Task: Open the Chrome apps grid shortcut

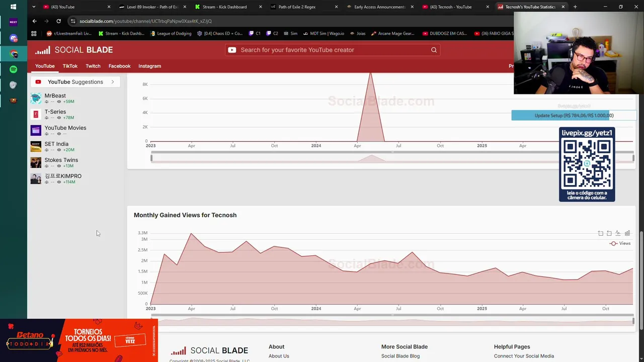Action: (x=34, y=34)
